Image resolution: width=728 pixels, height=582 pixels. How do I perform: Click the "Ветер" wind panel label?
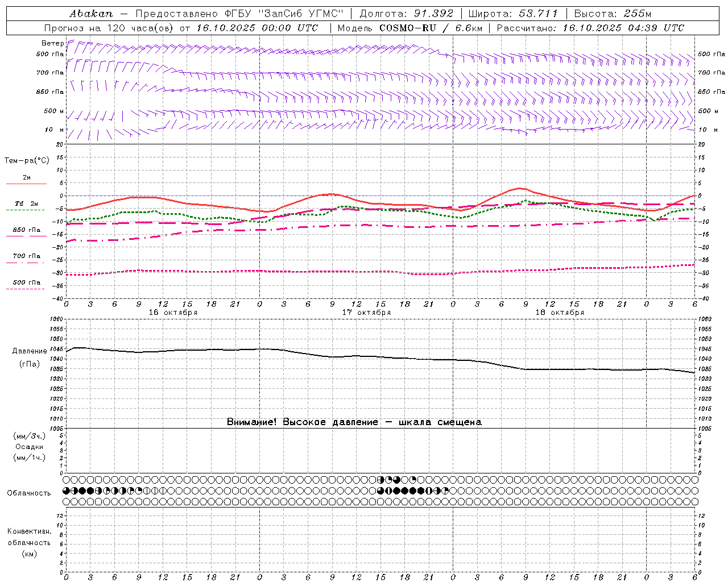tap(52, 43)
